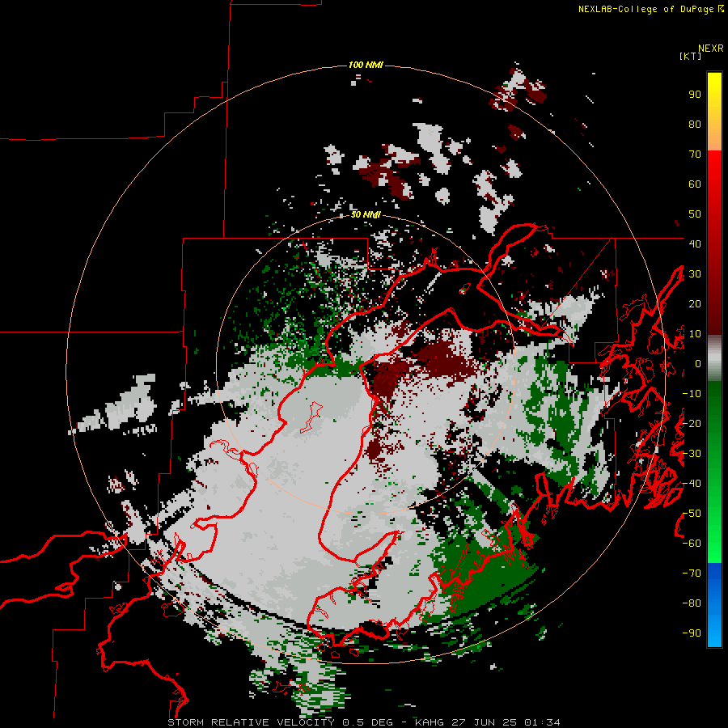
Task: Click the blue segment of the color bar
Action: pyautogui.click(x=714, y=605)
